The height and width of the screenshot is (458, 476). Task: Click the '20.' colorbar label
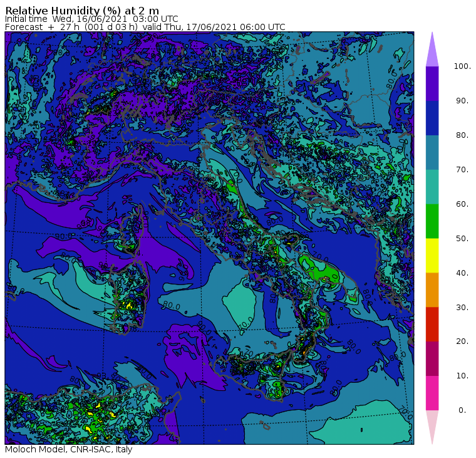coord(462,341)
